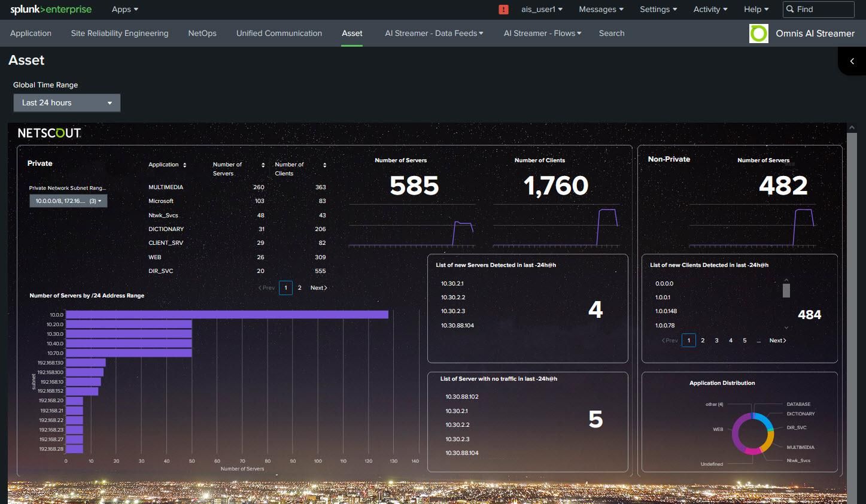The height and width of the screenshot is (504, 866).
Task: Click the NETSCOUT logo on the dashboard
Action: click(x=48, y=132)
